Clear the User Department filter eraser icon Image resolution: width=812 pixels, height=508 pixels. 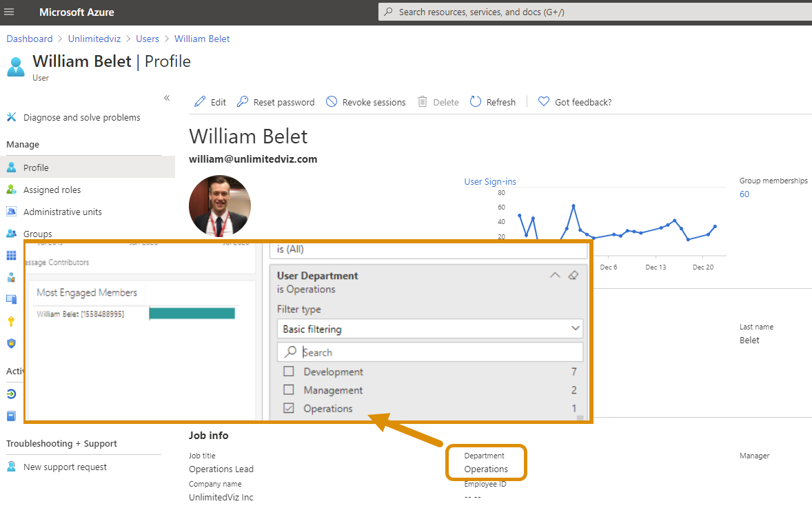pyautogui.click(x=573, y=276)
